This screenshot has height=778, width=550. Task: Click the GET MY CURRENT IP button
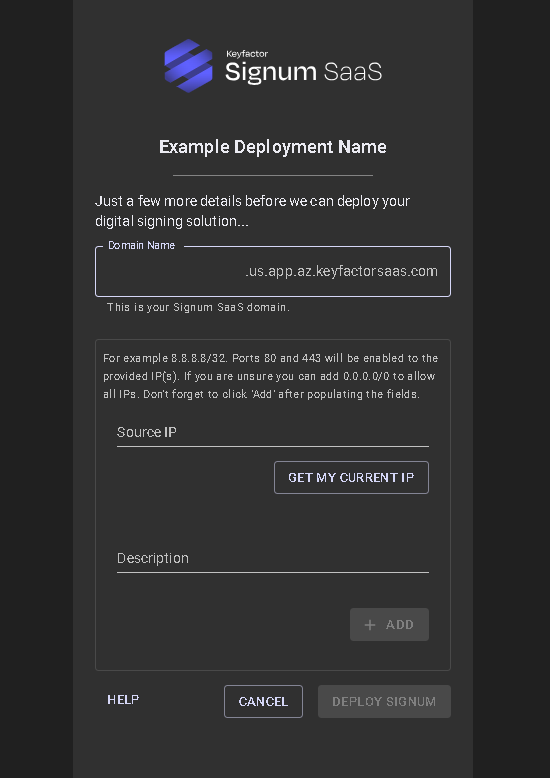tap(351, 478)
